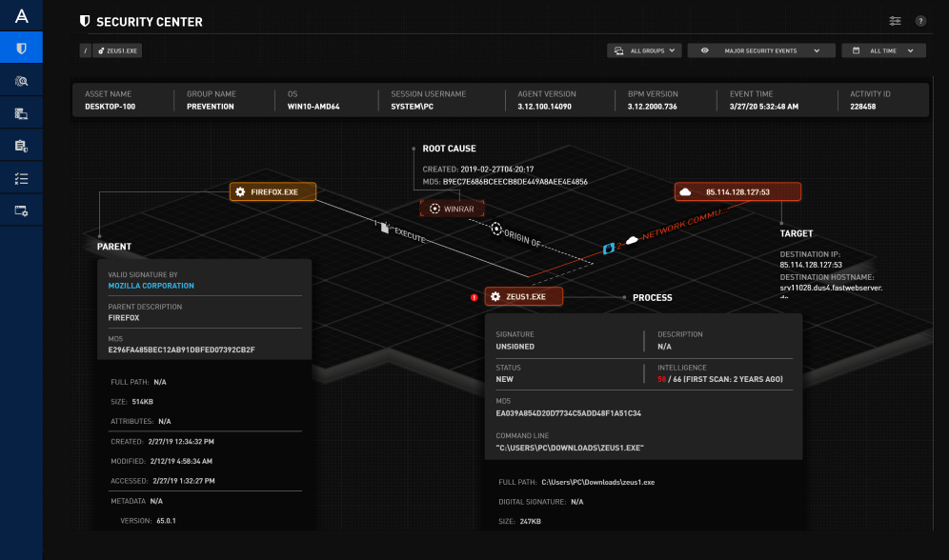
Task: Click the UNSIGNED signature value
Action: point(515,347)
